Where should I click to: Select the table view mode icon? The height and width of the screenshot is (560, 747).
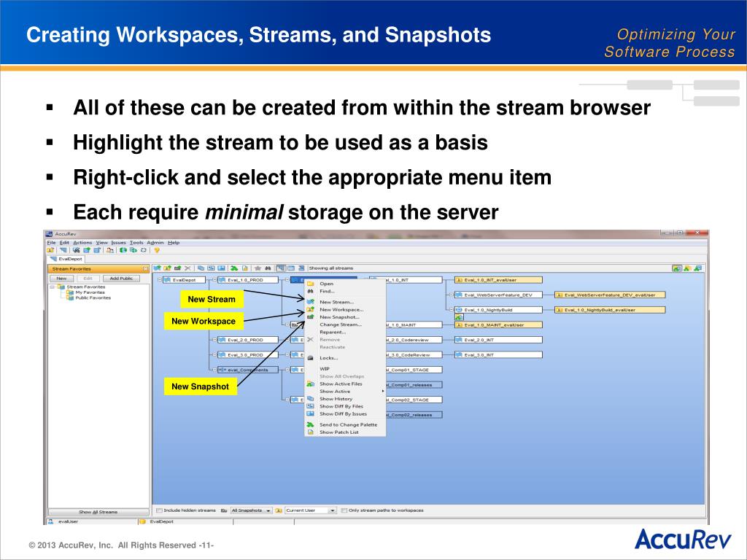click(x=290, y=268)
